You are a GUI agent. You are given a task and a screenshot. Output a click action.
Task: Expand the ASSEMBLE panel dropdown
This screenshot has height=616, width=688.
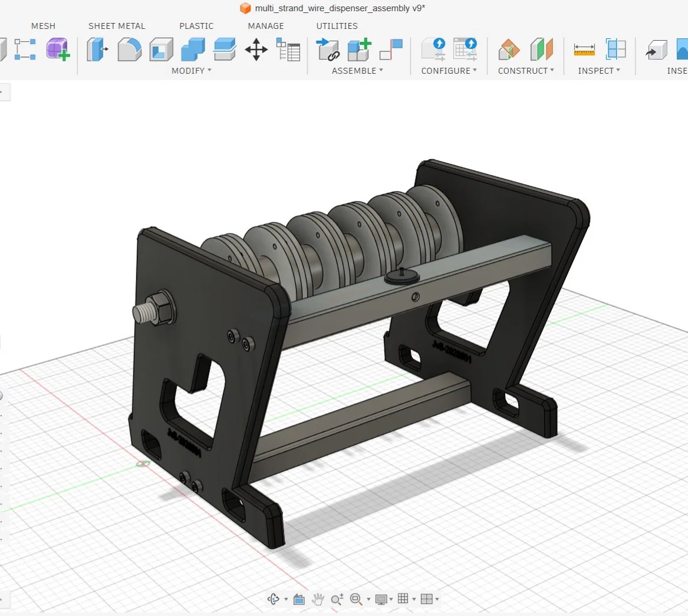coord(357,71)
